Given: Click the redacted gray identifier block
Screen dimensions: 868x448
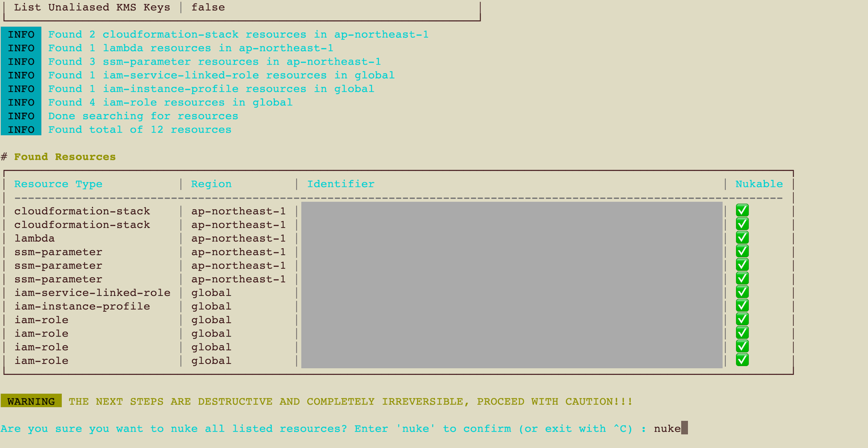Looking at the screenshot, I should pos(512,285).
